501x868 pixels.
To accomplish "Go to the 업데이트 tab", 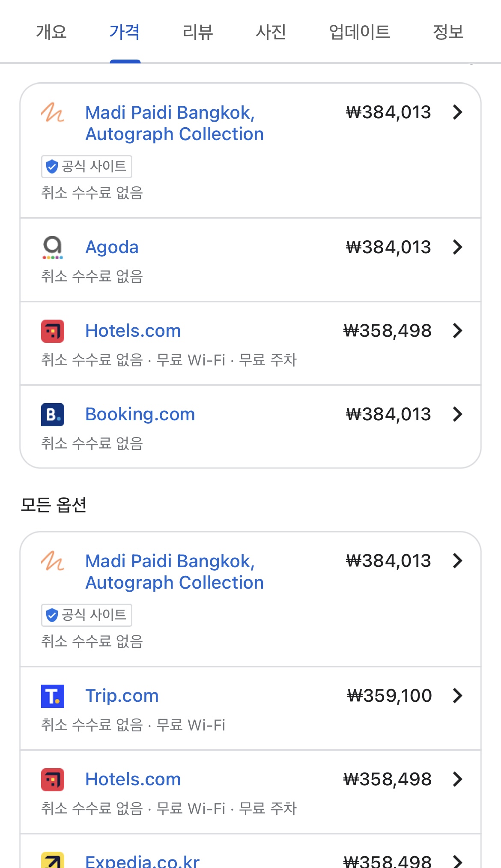I will (x=360, y=32).
